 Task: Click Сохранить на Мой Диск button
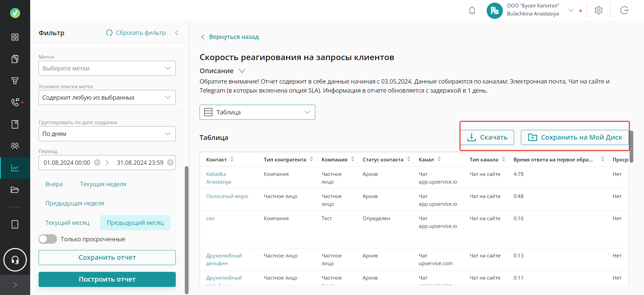[575, 137]
